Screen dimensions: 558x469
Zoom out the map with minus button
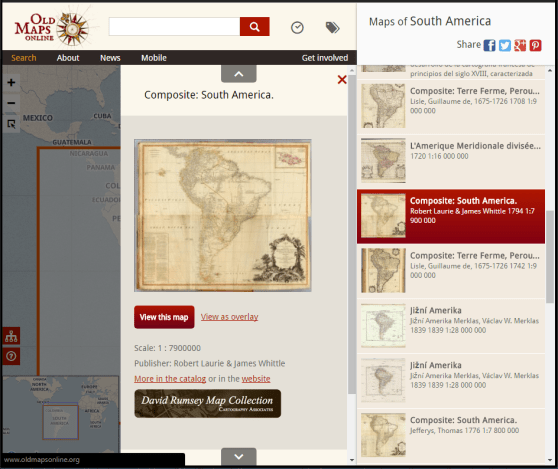11,103
